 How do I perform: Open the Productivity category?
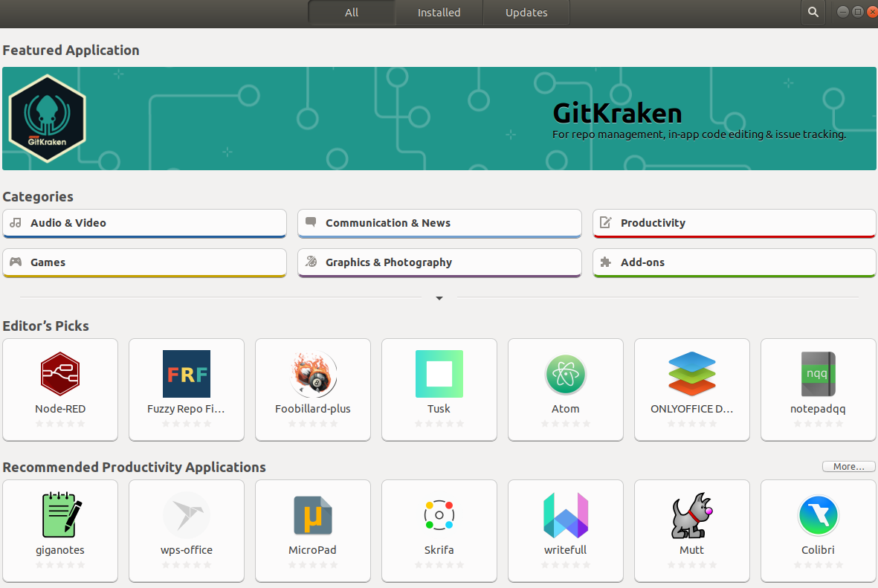click(734, 224)
